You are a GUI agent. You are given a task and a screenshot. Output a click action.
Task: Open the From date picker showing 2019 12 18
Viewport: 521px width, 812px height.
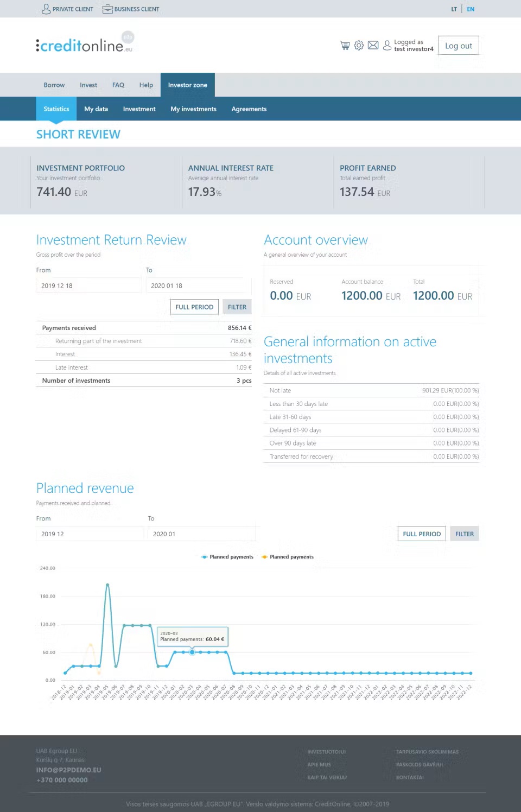point(88,285)
